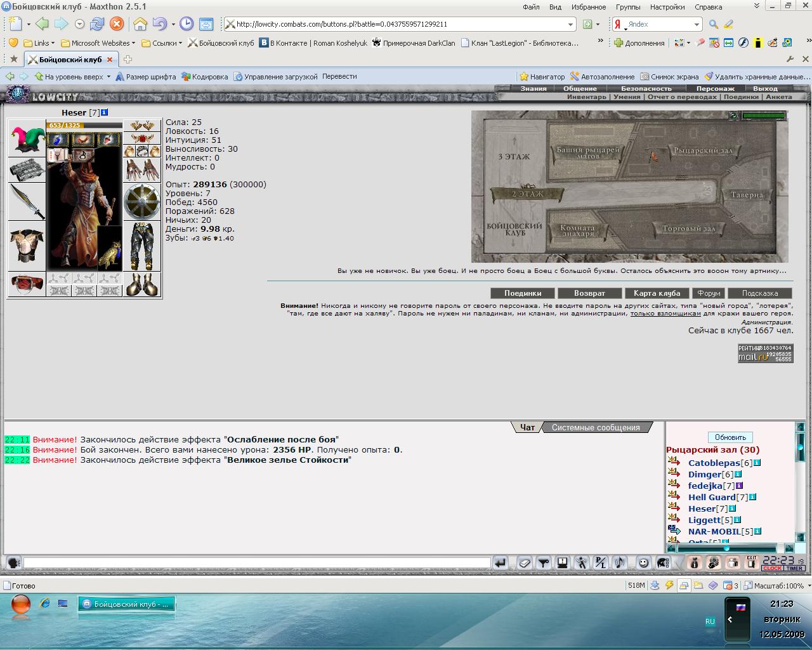
Task: Click the Обновить player list button
Action: click(730, 437)
